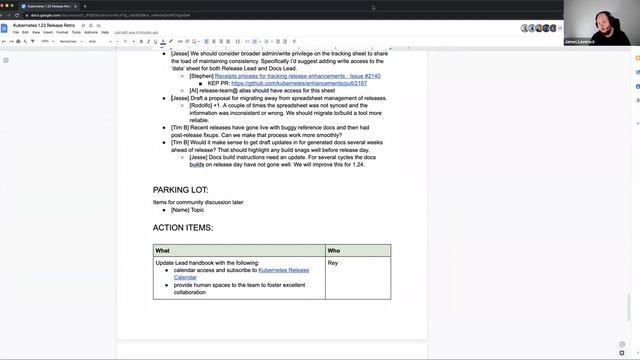Expand the numbered list style arrow

[272, 42]
